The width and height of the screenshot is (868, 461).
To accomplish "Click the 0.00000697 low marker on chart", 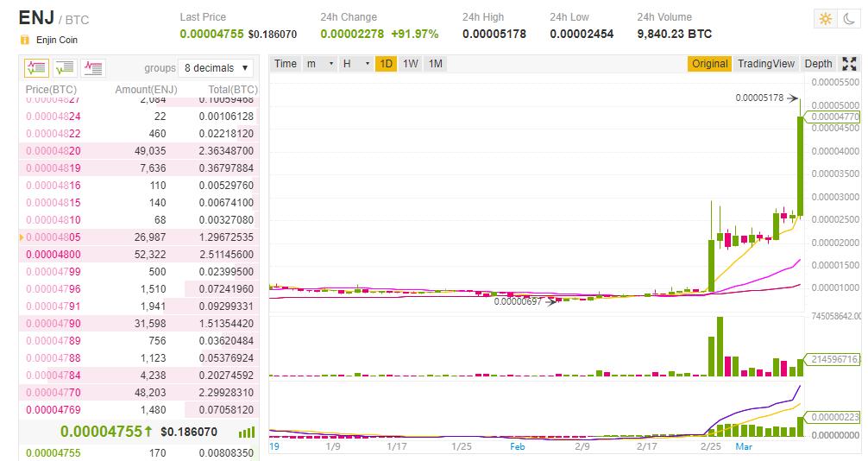I will tap(518, 301).
